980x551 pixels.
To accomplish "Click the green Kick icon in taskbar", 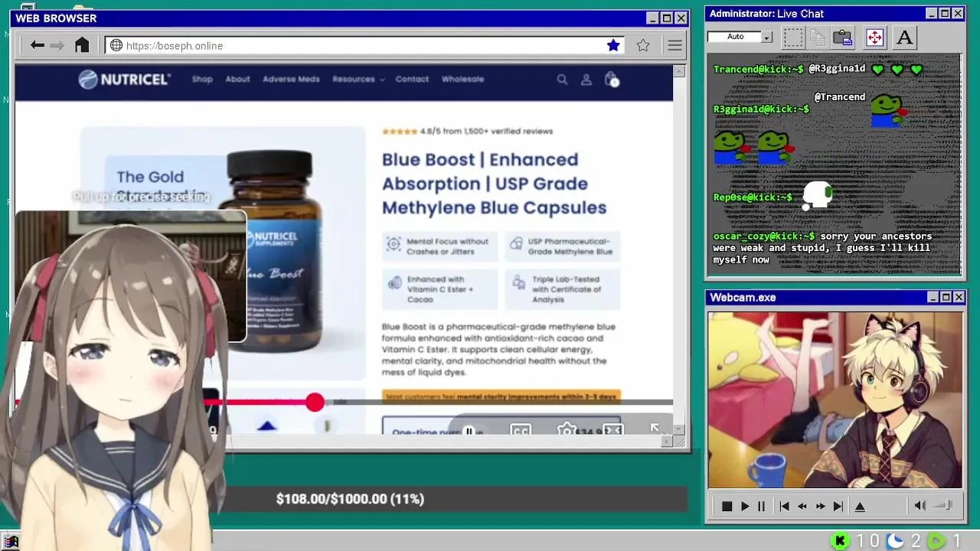I will pos(841,541).
